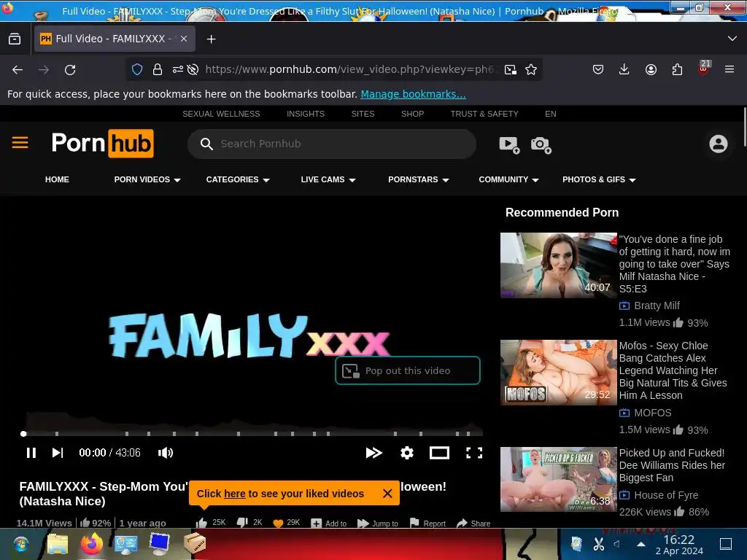Toggle theater mode in the player

coord(439,453)
